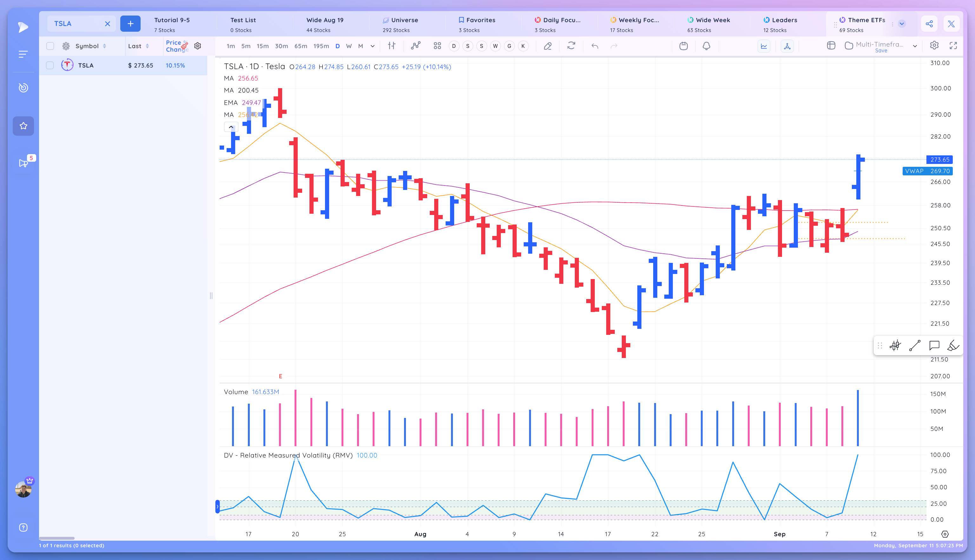The width and height of the screenshot is (975, 560).
Task: Open the layout template panel icon
Action: pos(831,46)
